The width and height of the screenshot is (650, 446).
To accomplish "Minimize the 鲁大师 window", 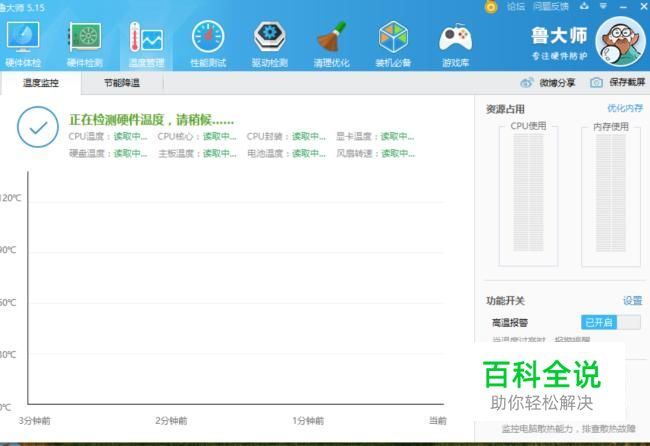I will click(x=623, y=7).
